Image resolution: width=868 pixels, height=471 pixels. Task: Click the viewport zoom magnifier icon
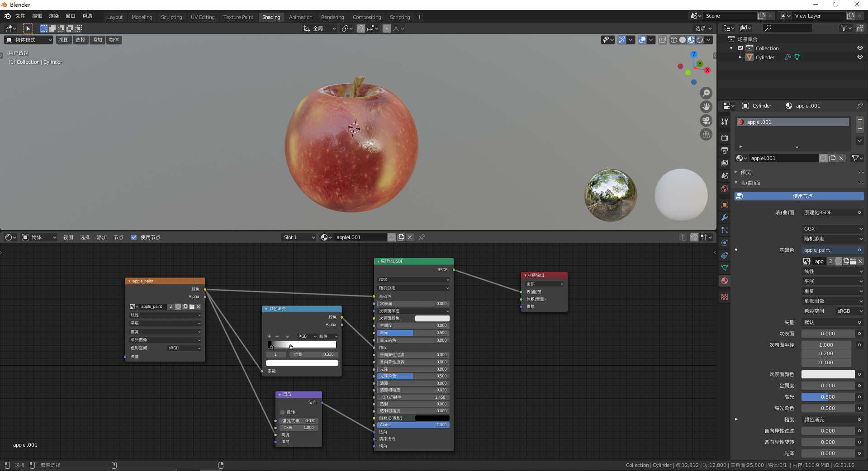[x=706, y=93]
